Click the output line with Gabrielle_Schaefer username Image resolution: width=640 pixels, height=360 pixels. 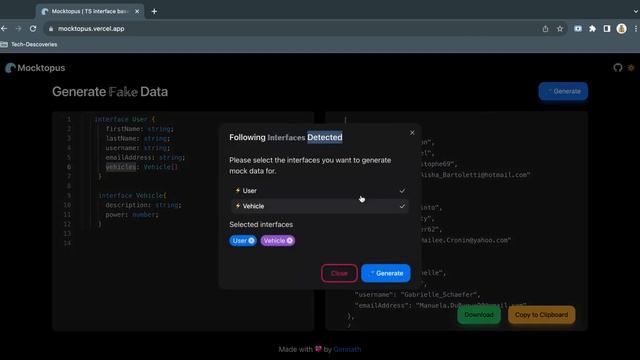point(417,294)
